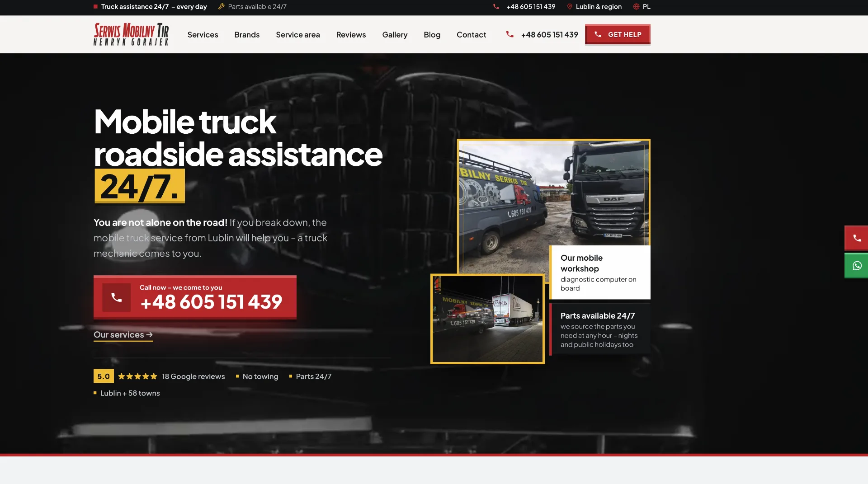
Task: Click Truck assistance 24/7 – every day text
Action: click(x=154, y=7)
